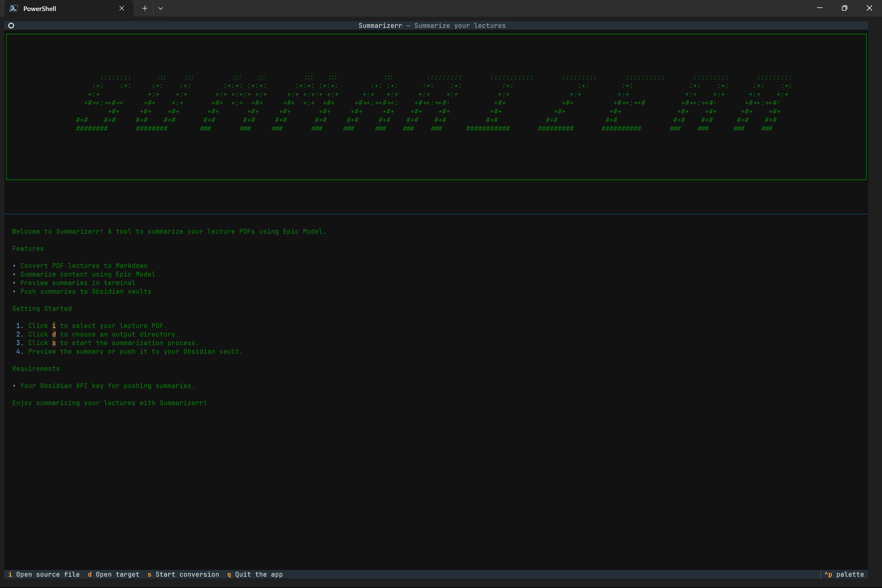Open a new terminal tab with plus
Screen dimensions: 882x588
coord(145,8)
